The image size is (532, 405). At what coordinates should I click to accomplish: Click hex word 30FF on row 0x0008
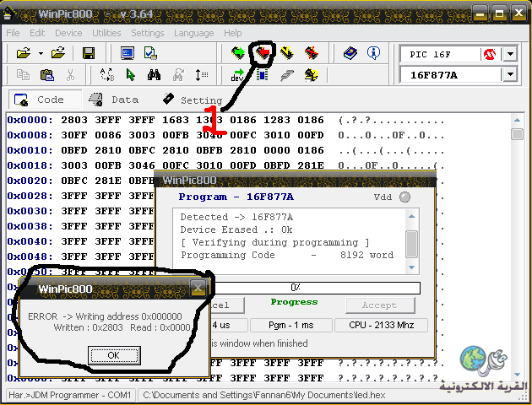coord(74,135)
